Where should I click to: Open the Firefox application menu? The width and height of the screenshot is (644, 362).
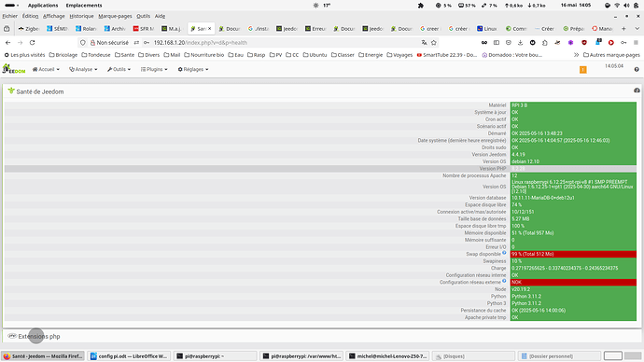pos(636,42)
